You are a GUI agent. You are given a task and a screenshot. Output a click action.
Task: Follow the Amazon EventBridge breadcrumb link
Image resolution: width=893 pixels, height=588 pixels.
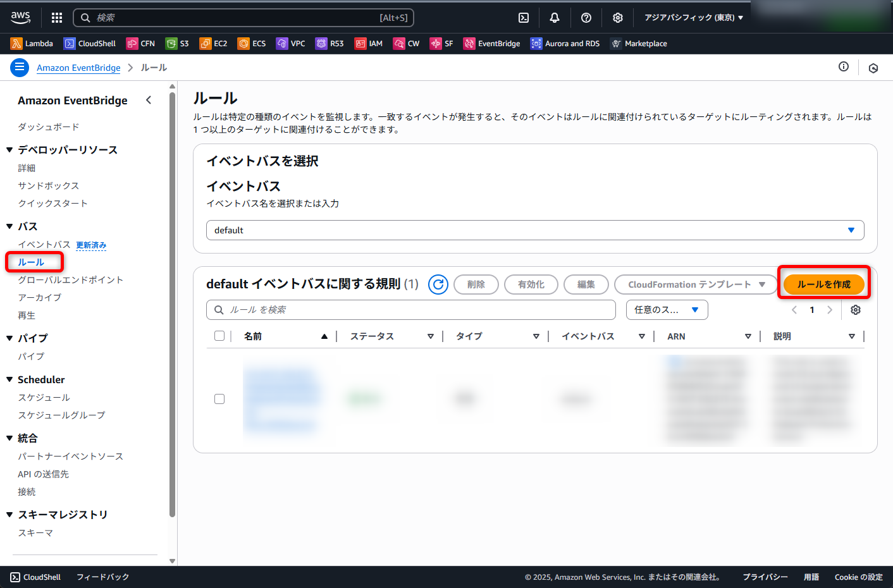coord(78,68)
